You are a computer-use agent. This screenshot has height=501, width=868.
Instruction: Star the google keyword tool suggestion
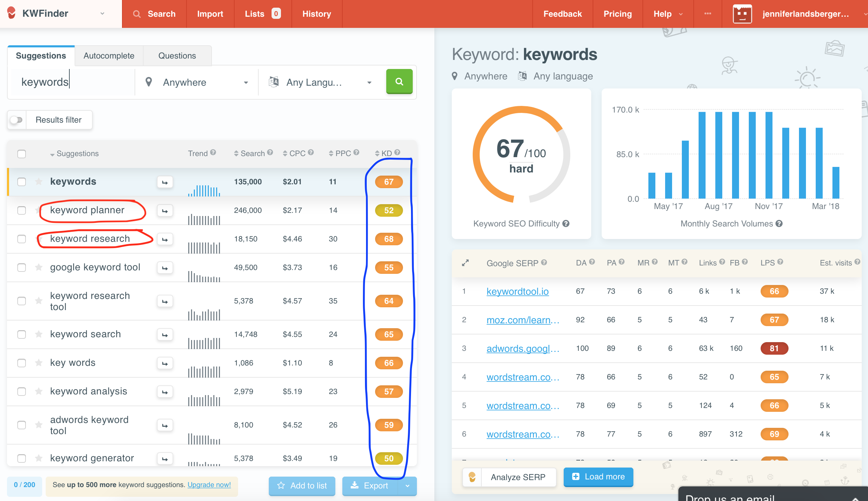click(39, 267)
